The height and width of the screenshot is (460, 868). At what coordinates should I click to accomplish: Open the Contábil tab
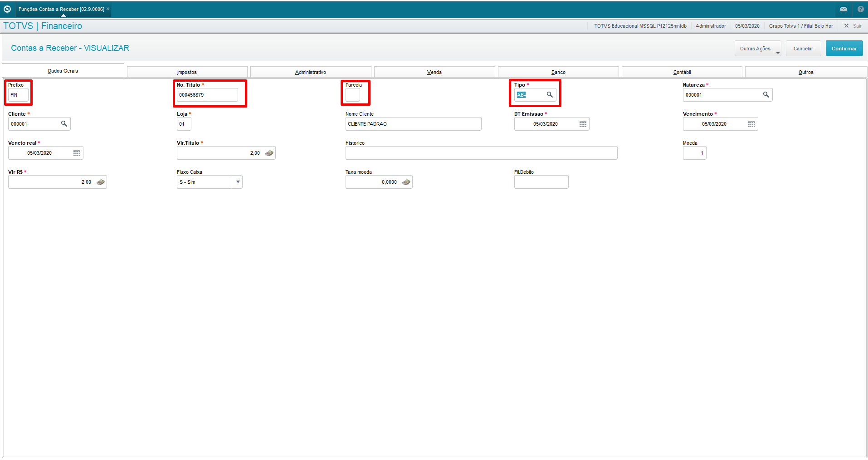[x=682, y=72]
